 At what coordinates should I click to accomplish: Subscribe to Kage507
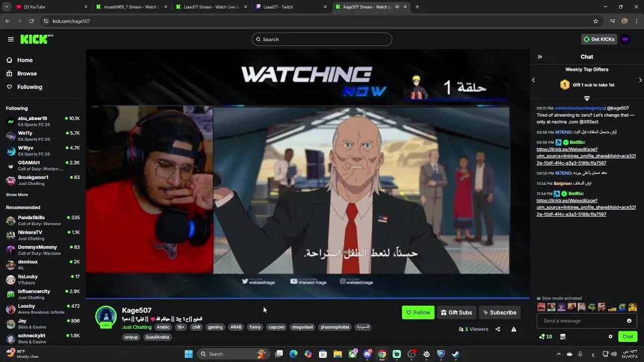click(x=500, y=312)
